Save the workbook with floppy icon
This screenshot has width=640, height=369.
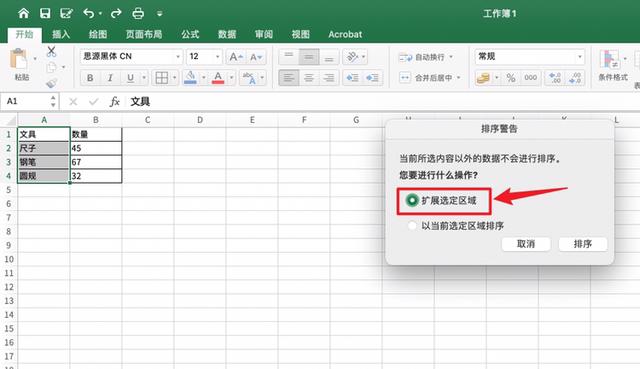45,13
